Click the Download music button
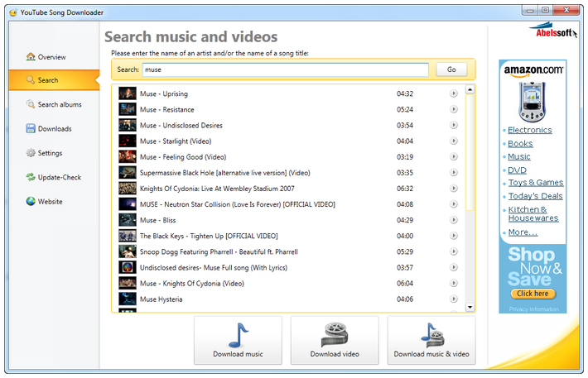The width and height of the screenshot is (588, 378). click(x=238, y=340)
